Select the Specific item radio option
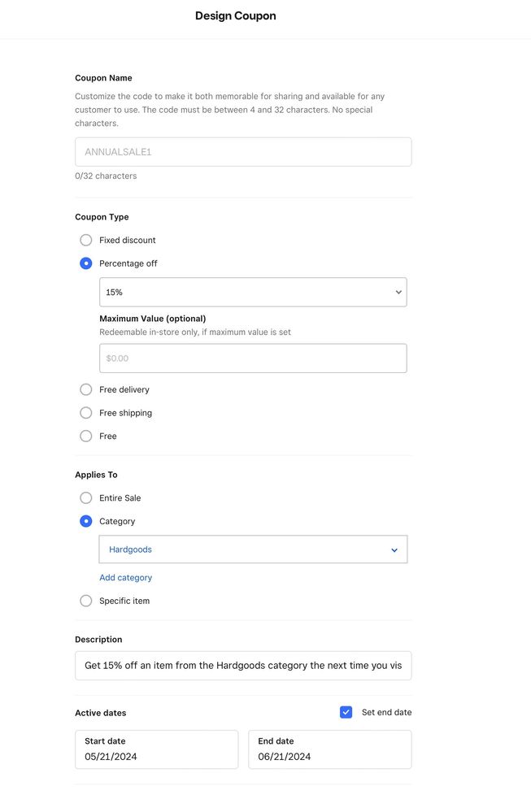Screen dimensions: 531x812 pyautogui.click(x=86, y=601)
